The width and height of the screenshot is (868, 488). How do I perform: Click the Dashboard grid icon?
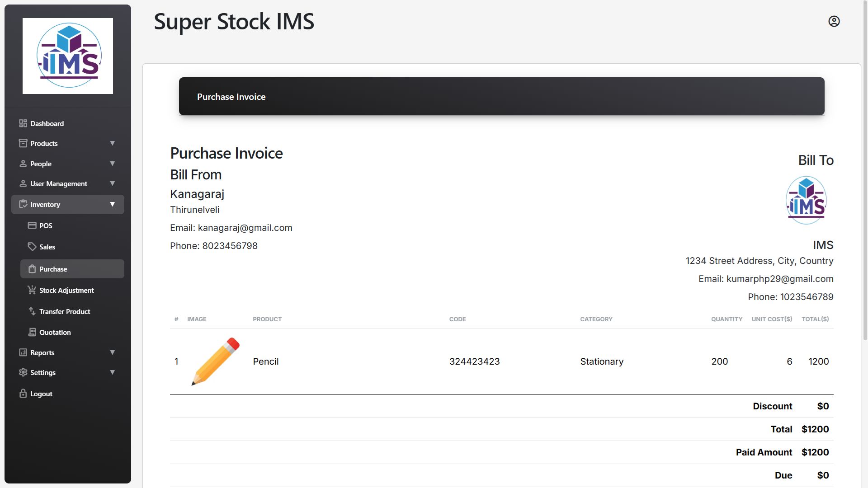point(23,123)
